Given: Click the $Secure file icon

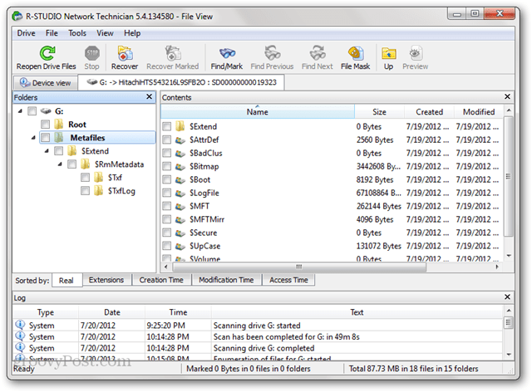Looking at the screenshot, I should pos(180,233).
